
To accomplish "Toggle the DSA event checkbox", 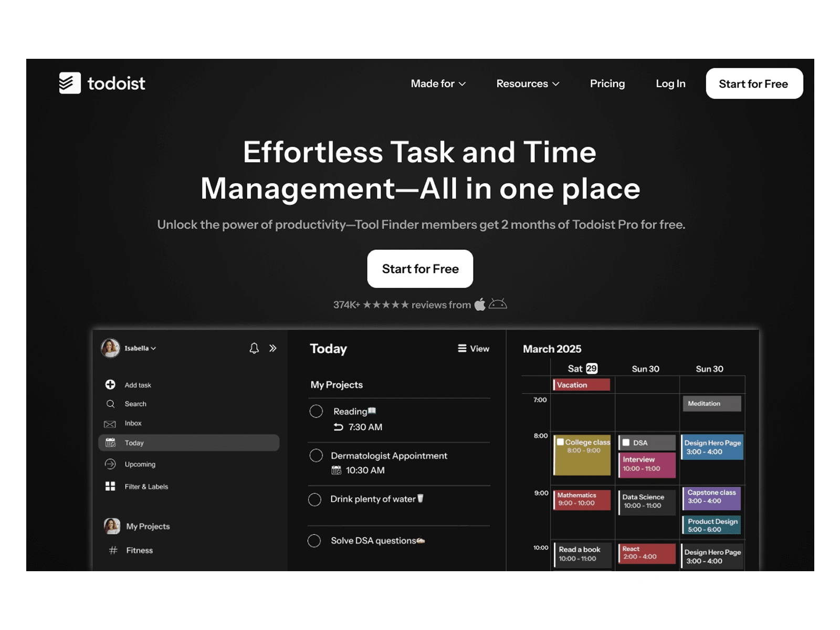I will 626,443.
